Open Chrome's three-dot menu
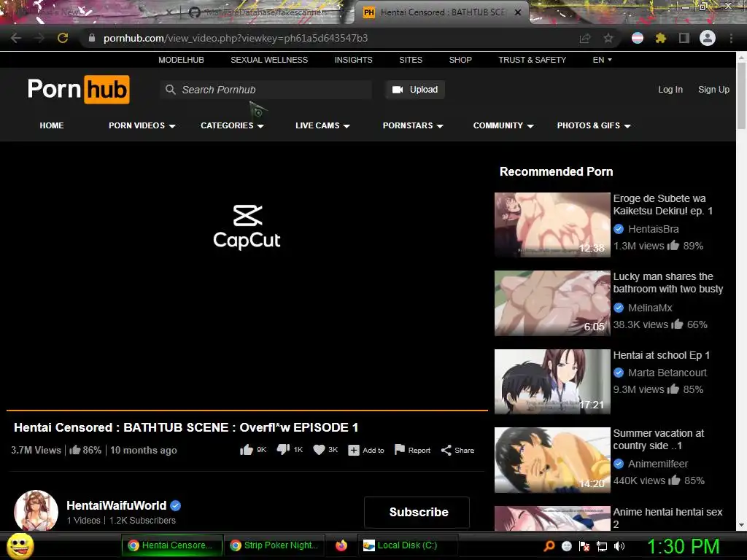Image resolution: width=747 pixels, height=560 pixels. 731,38
